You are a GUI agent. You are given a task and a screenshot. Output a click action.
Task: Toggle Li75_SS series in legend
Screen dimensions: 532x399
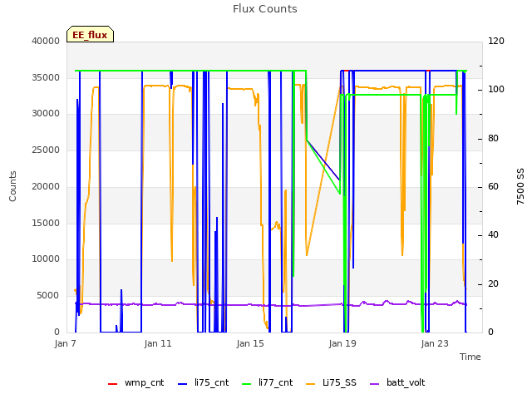pyautogui.click(x=331, y=383)
